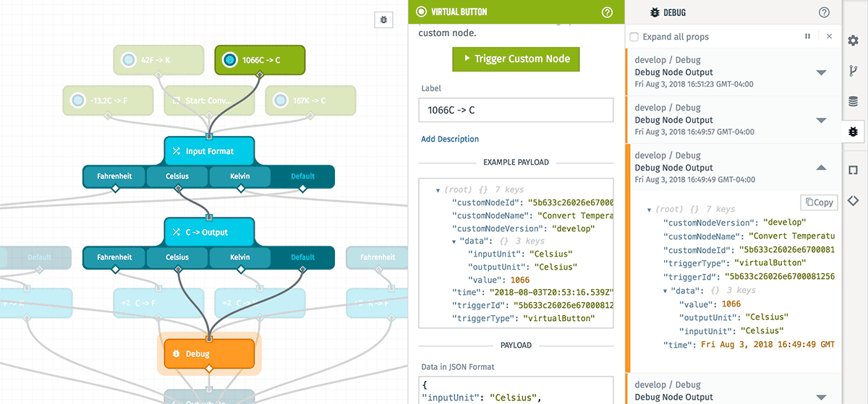Click the 42F -> K node label
Viewport: 868px width, 404px height.
pos(156,61)
